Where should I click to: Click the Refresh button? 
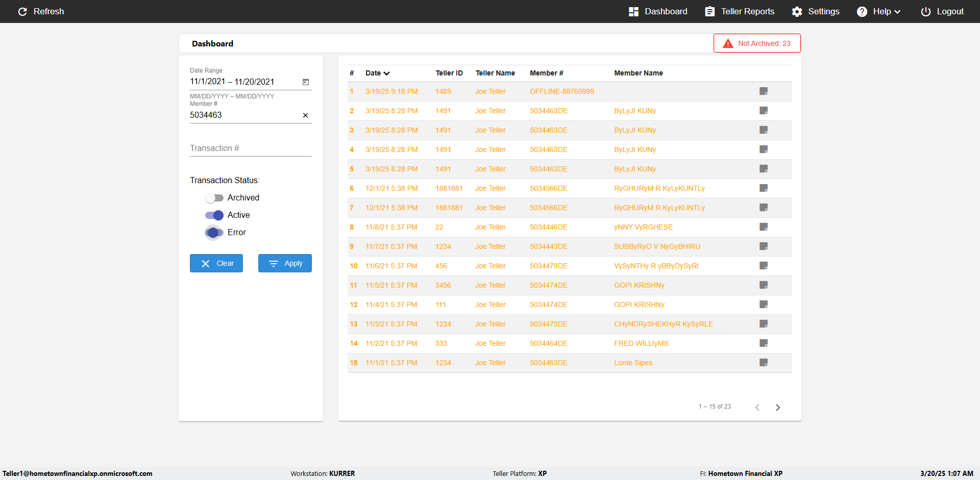[x=41, y=11]
